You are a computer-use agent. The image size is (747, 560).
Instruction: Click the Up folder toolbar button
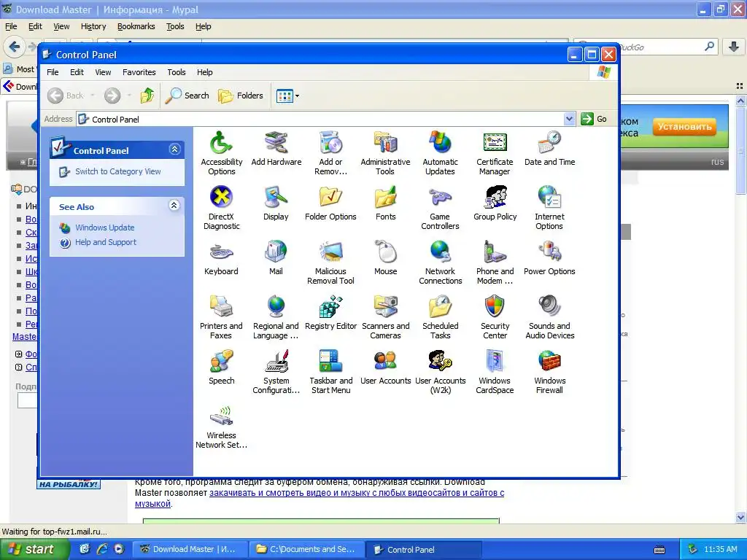pyautogui.click(x=147, y=96)
